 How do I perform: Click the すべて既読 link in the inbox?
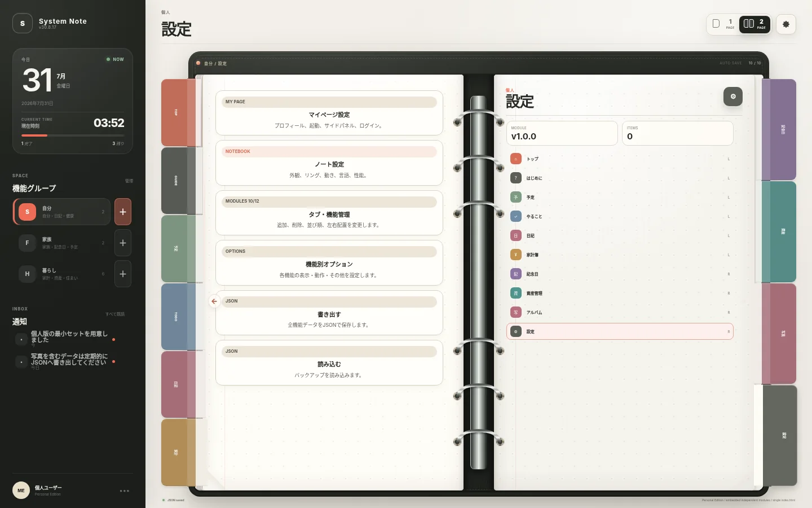click(115, 314)
